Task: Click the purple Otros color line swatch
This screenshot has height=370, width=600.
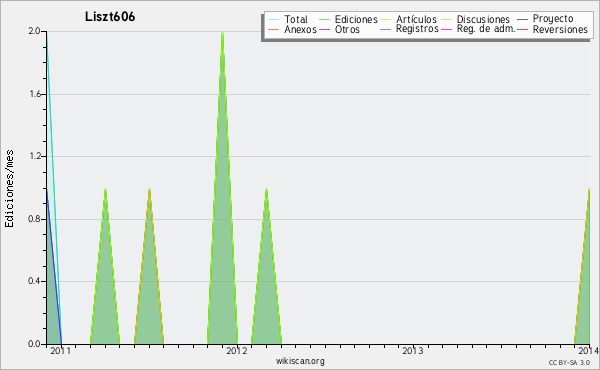Action: pos(324,29)
